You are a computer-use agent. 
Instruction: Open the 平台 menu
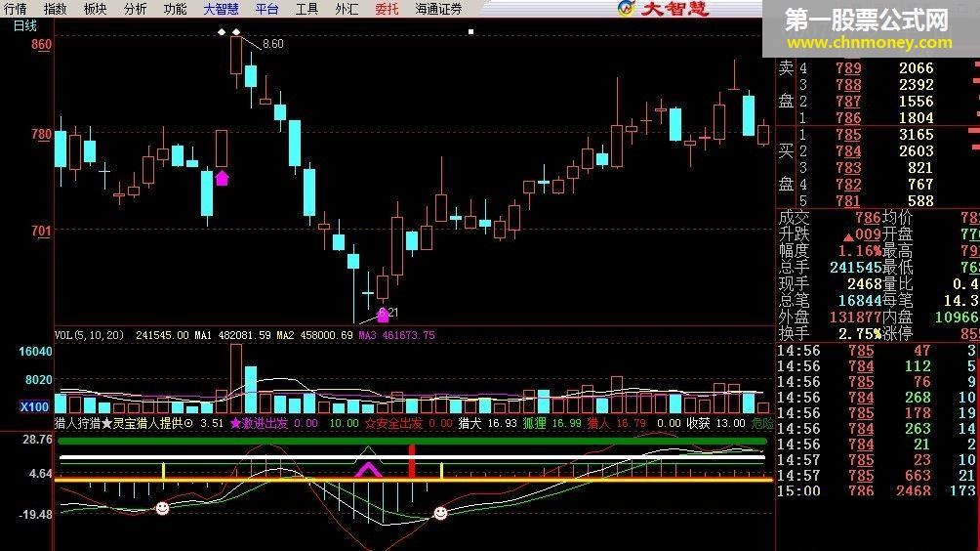(x=266, y=9)
